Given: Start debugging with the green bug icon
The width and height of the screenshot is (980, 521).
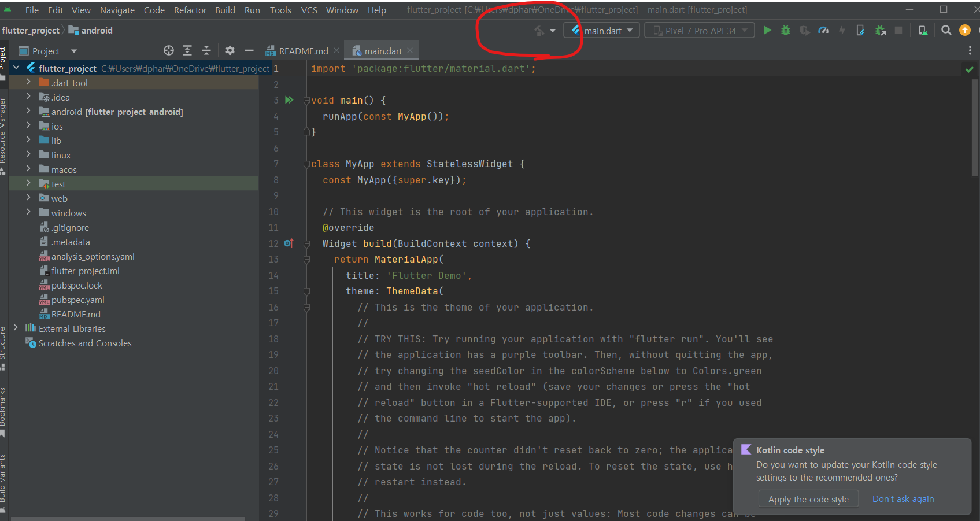Looking at the screenshot, I should point(786,31).
